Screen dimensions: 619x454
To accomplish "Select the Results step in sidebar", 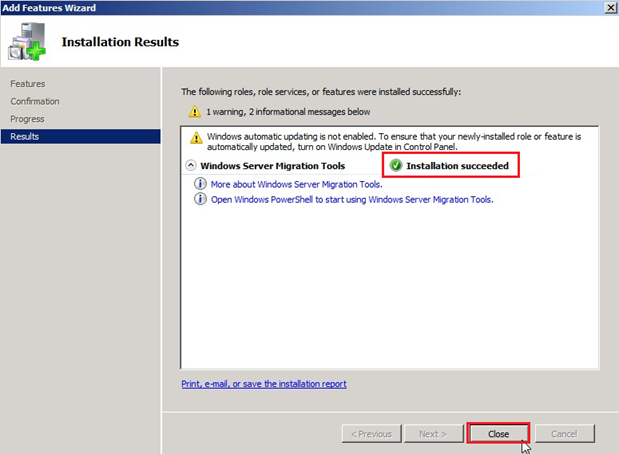I will pyautogui.click(x=81, y=137).
